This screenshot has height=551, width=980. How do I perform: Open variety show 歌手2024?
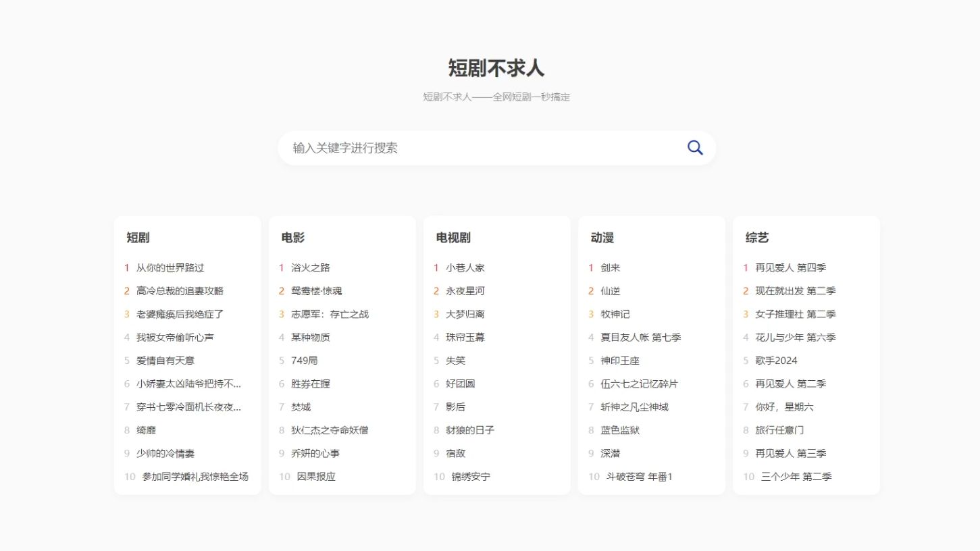point(776,361)
